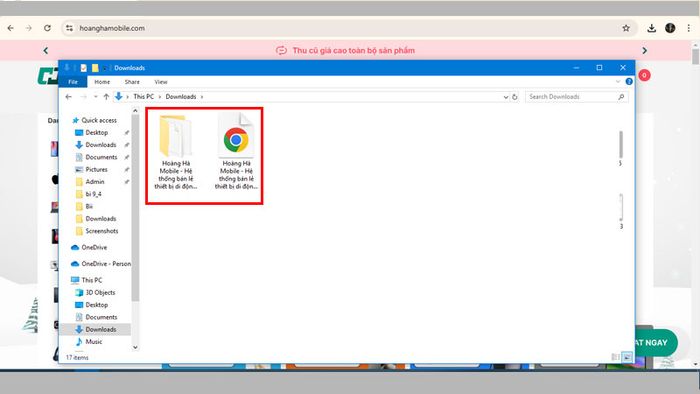
Task: Click navigation pane scroll-down arrow
Action: [135, 347]
